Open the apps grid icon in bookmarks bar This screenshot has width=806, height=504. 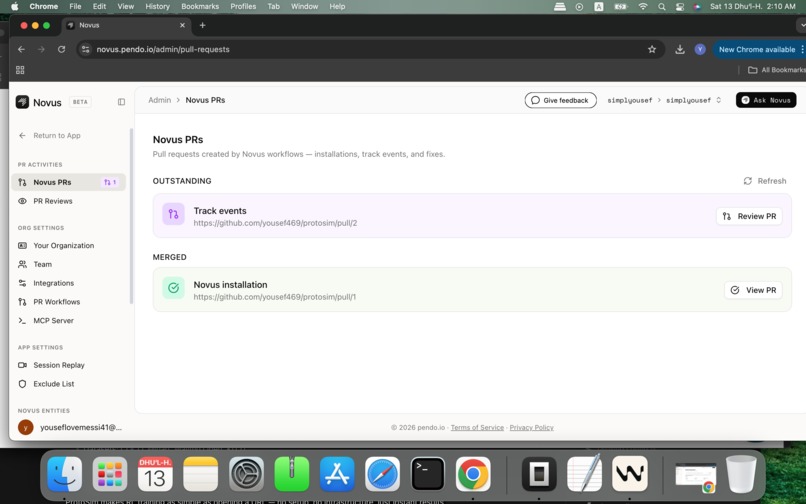(20, 70)
